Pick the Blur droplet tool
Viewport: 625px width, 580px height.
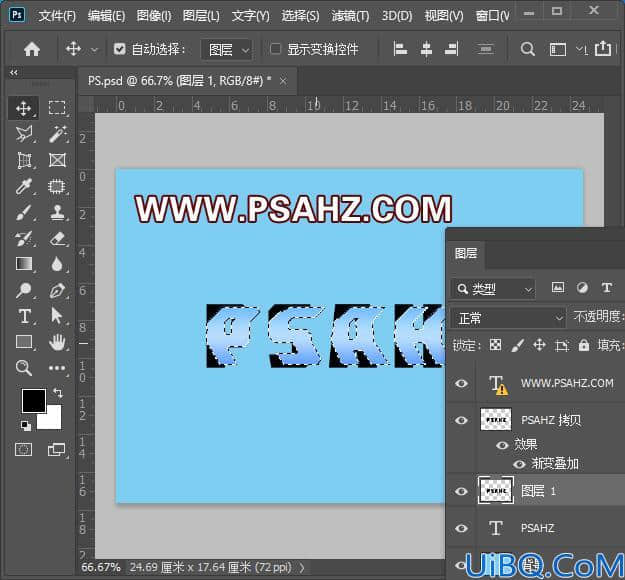point(57,264)
